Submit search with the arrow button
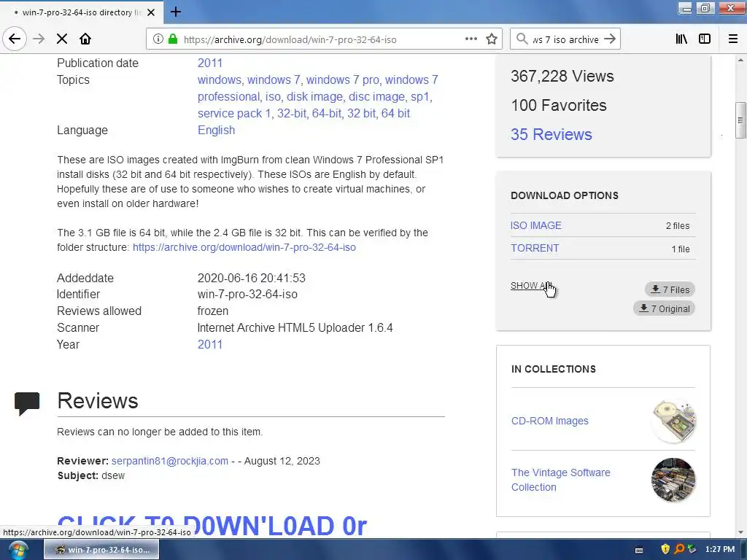Viewport: 747px width, 560px height. pyautogui.click(x=610, y=39)
